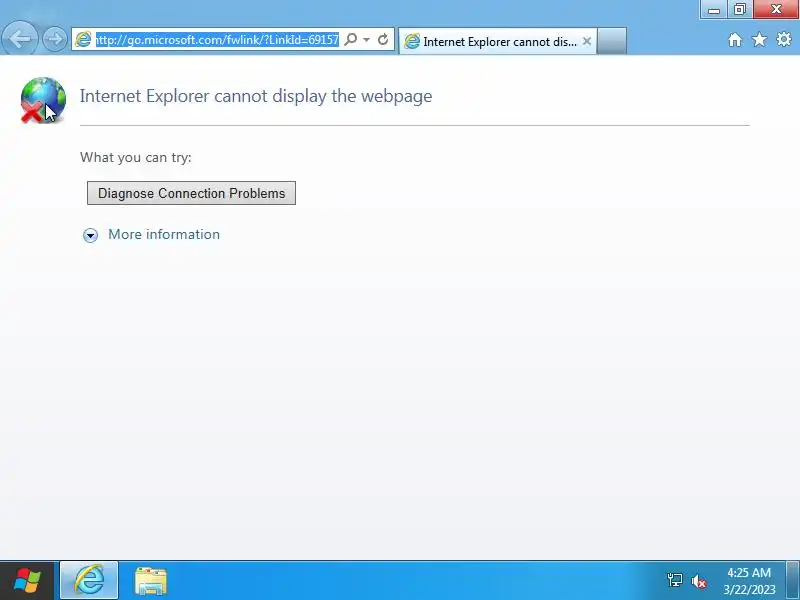800x600 pixels.
Task: Open Windows Explorer from the taskbar
Action: pos(151,581)
